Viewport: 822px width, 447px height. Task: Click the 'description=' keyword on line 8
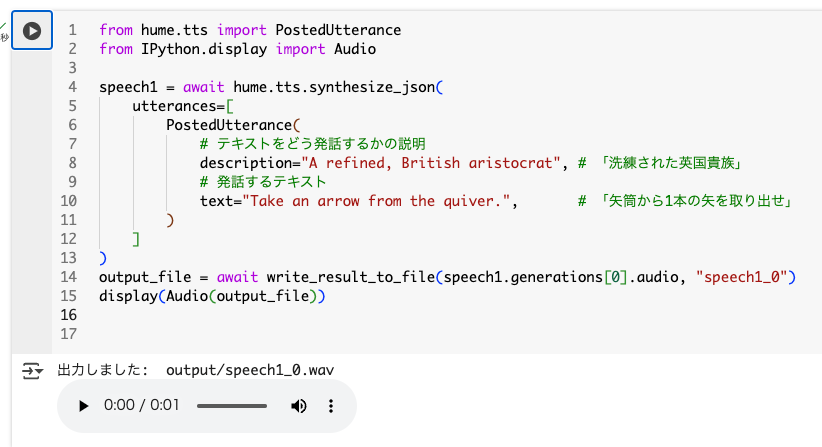coord(250,163)
